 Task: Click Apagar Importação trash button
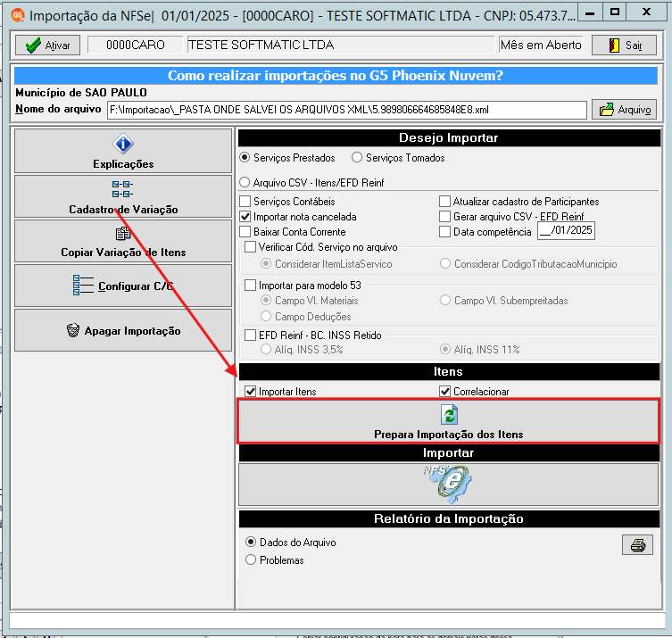(x=123, y=330)
